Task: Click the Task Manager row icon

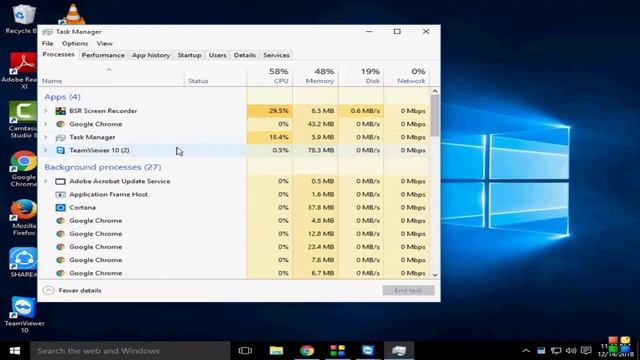Action: (60, 137)
